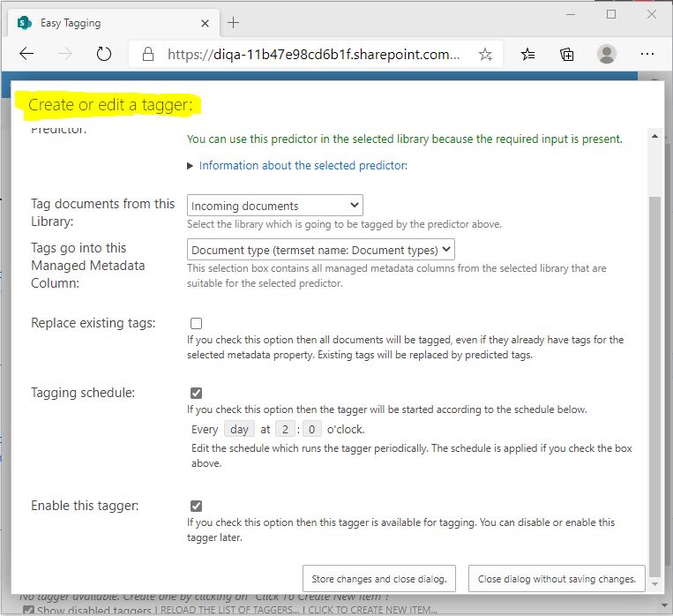The width and height of the screenshot is (673, 616).
Task: Disable the Enable this tagger checkbox
Action: tap(196, 506)
